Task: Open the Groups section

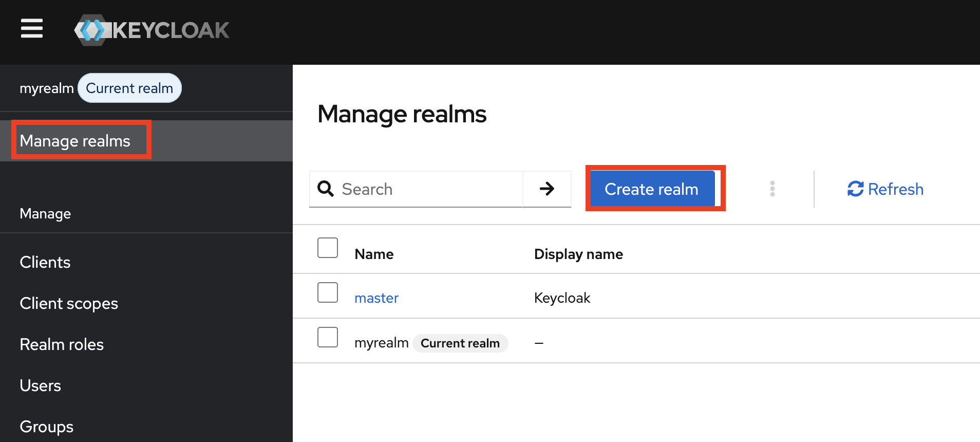Action: pyautogui.click(x=46, y=427)
